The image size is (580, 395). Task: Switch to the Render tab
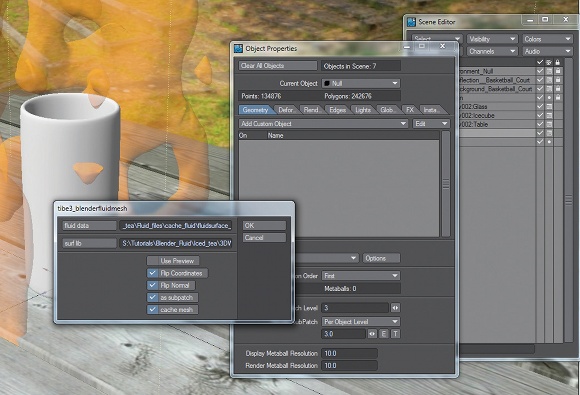[x=311, y=110]
